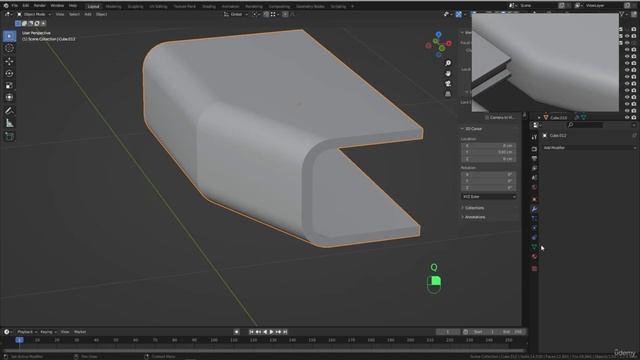Disable Cube.010 render camera icon
The height and width of the screenshot is (360, 640).
click(634, 117)
